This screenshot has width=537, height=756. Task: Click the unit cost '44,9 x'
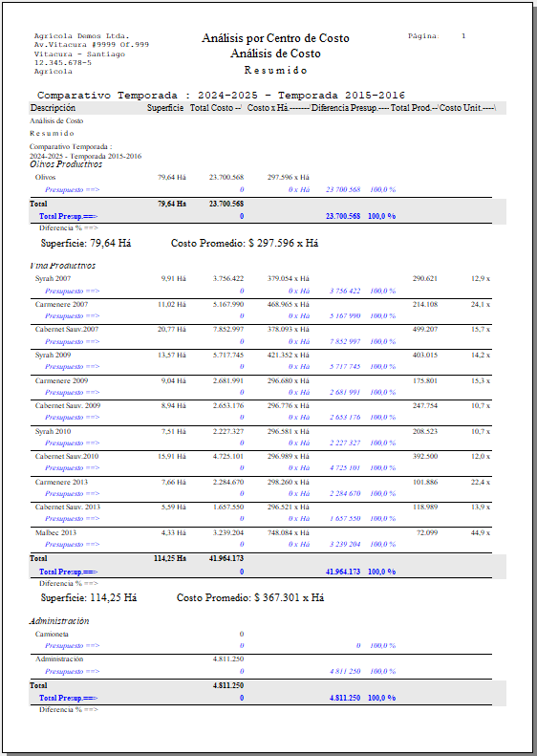[x=481, y=532]
